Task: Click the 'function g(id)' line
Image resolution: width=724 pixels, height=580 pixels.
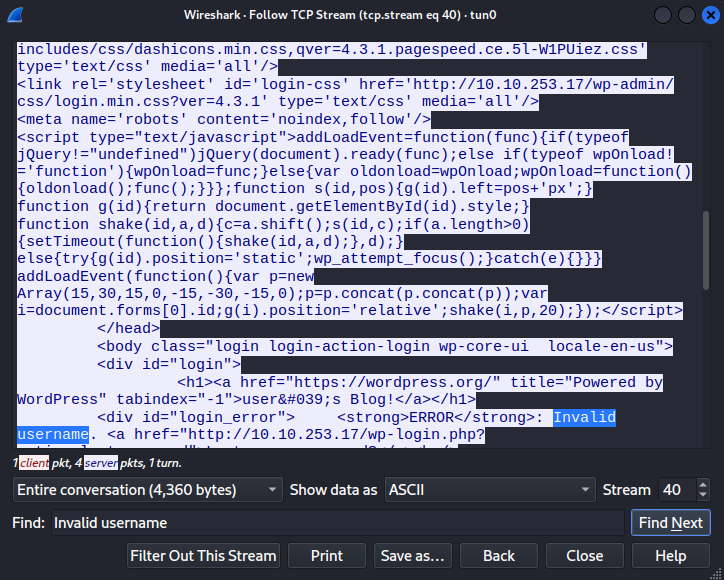Action: (273, 206)
